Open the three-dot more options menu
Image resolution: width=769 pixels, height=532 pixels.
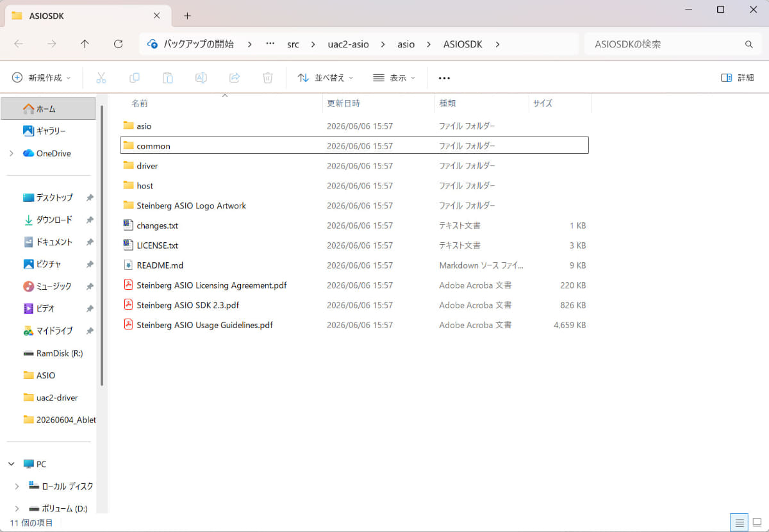point(444,78)
